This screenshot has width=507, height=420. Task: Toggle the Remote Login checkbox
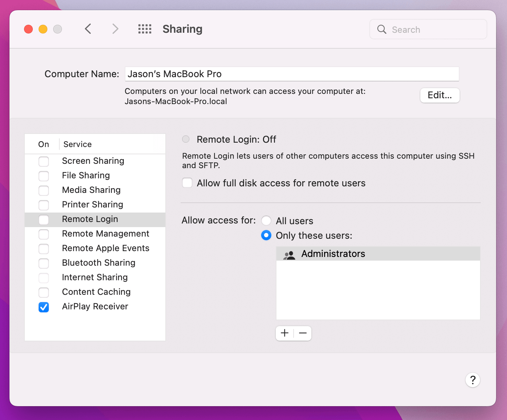tap(44, 219)
